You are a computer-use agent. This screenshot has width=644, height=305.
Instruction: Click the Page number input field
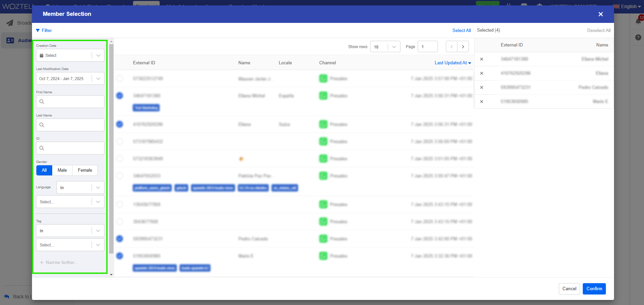427,46
